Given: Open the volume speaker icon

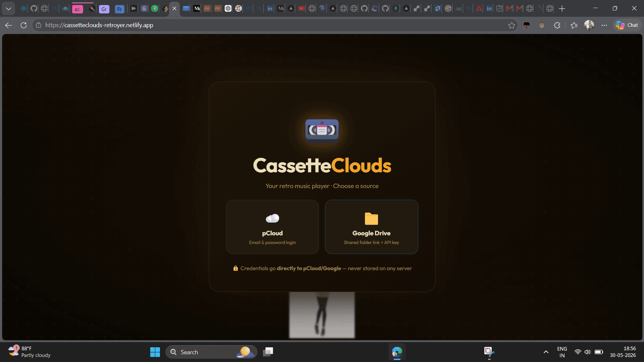Looking at the screenshot, I should [587, 352].
